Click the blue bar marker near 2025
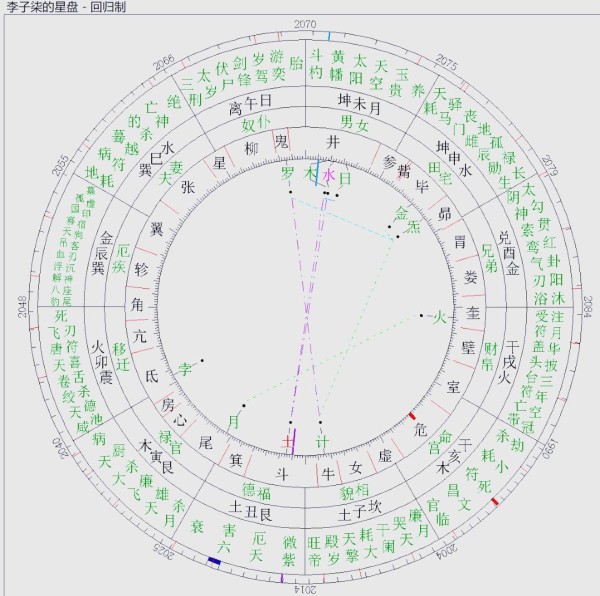The height and width of the screenshot is (596, 600). pyautogui.click(x=213, y=563)
